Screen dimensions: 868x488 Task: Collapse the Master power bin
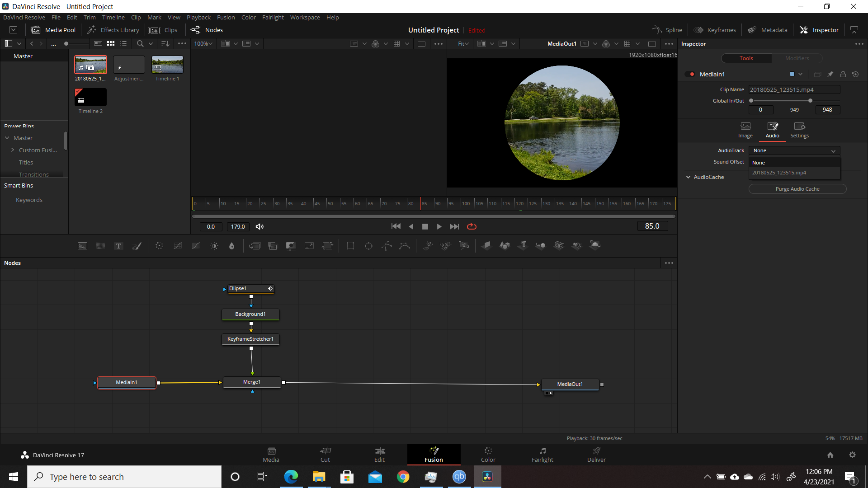7,138
